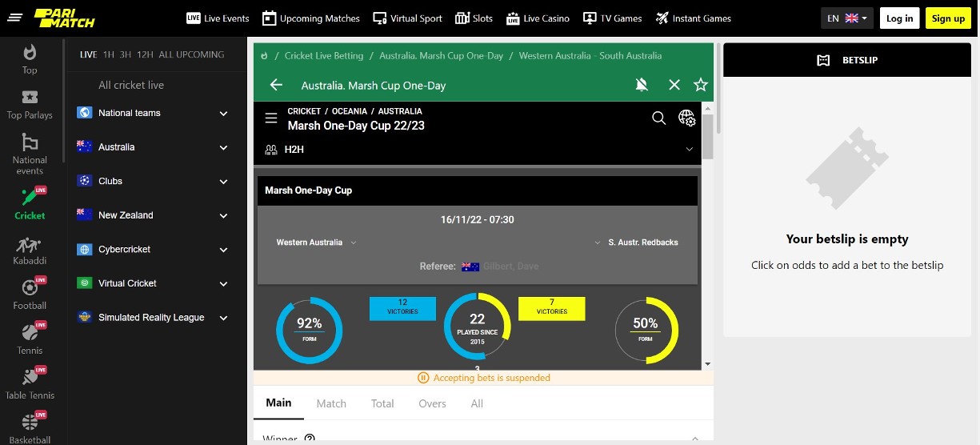Add event to favorites with star
Viewport: 980px width, 445px height.
coord(701,85)
